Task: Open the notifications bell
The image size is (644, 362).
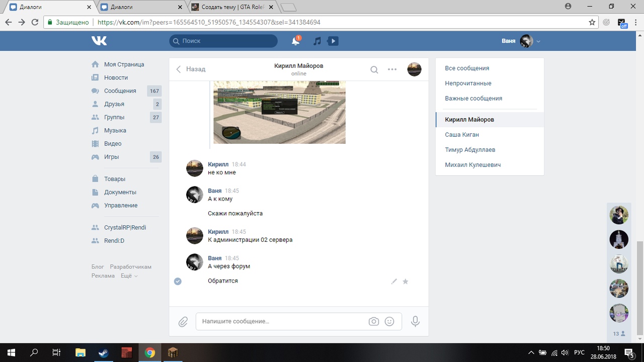Action: pos(295,41)
